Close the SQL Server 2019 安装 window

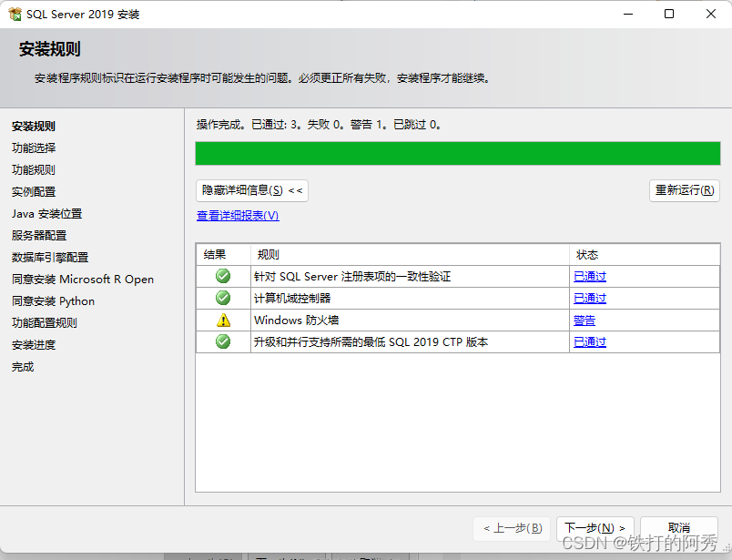point(711,14)
